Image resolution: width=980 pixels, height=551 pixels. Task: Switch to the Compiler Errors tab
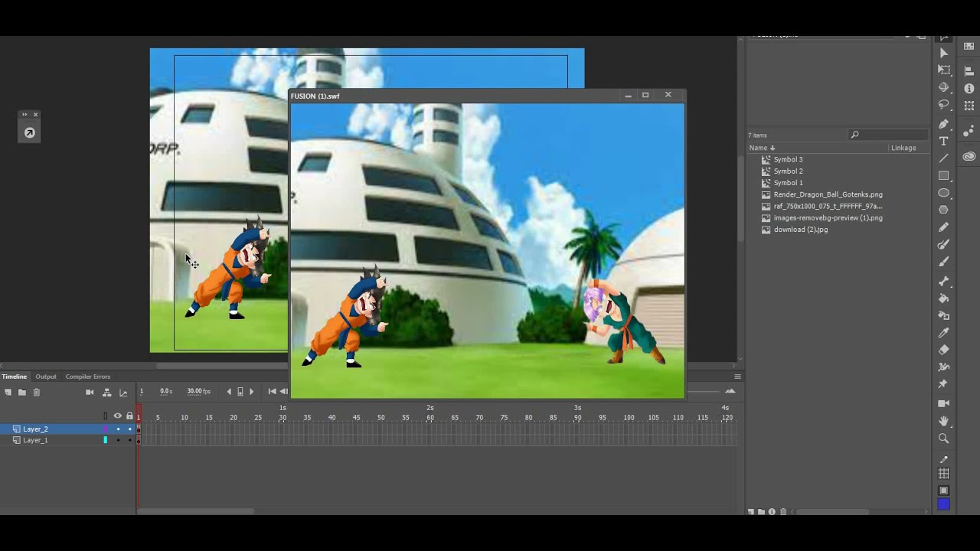click(x=88, y=377)
